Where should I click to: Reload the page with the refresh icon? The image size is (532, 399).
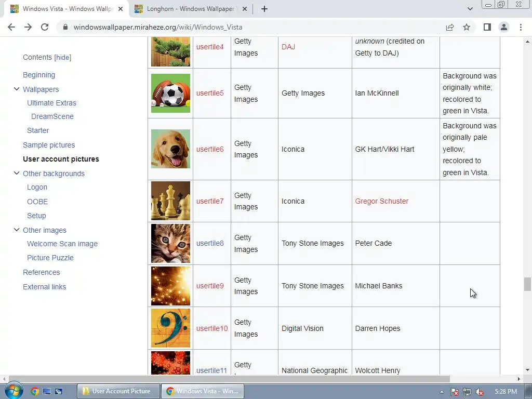tap(45, 27)
